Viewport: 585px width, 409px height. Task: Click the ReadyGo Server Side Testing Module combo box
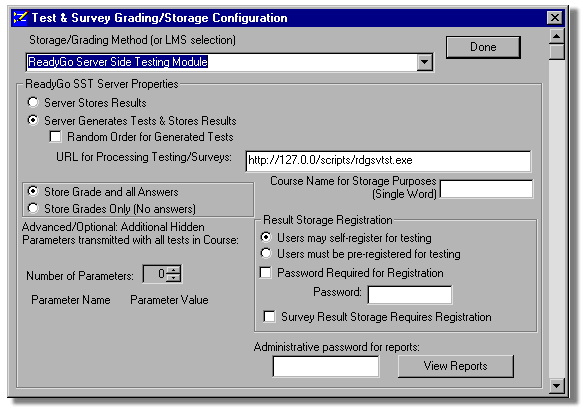click(x=229, y=62)
